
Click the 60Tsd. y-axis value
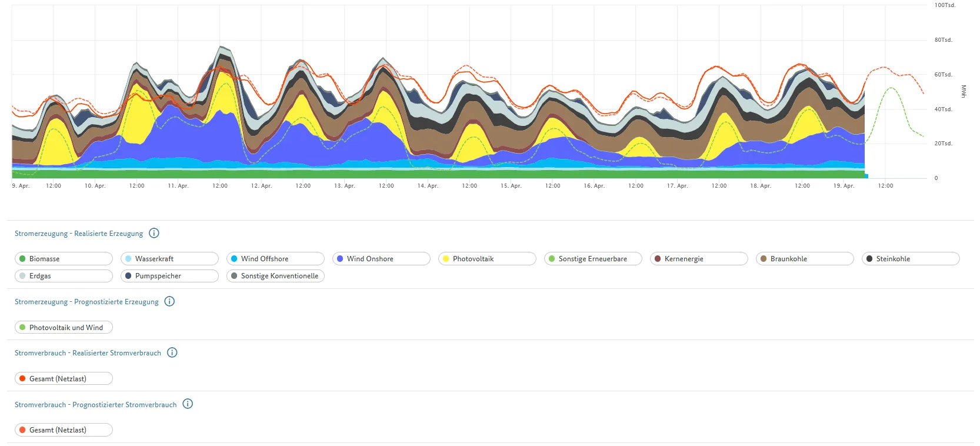(943, 75)
